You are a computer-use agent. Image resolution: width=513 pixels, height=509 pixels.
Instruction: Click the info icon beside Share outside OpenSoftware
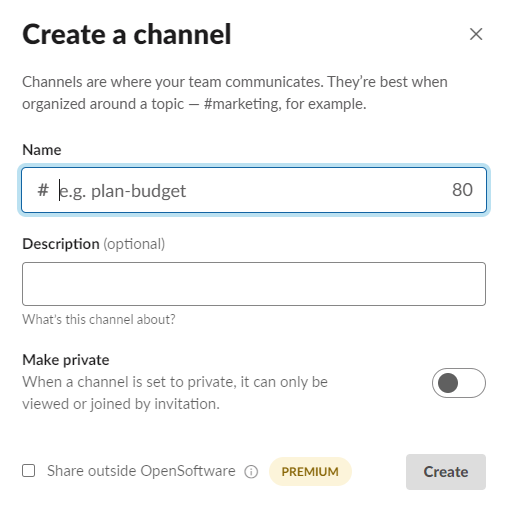coord(251,472)
